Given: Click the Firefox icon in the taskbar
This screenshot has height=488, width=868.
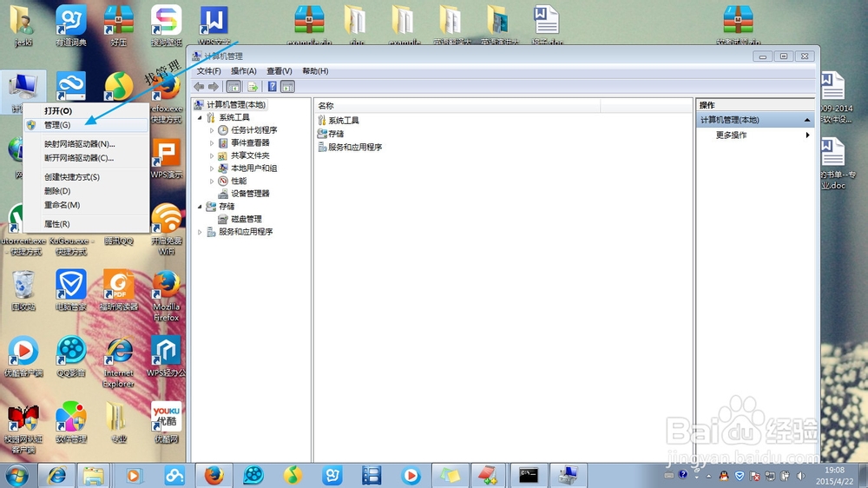Looking at the screenshot, I should [214, 475].
